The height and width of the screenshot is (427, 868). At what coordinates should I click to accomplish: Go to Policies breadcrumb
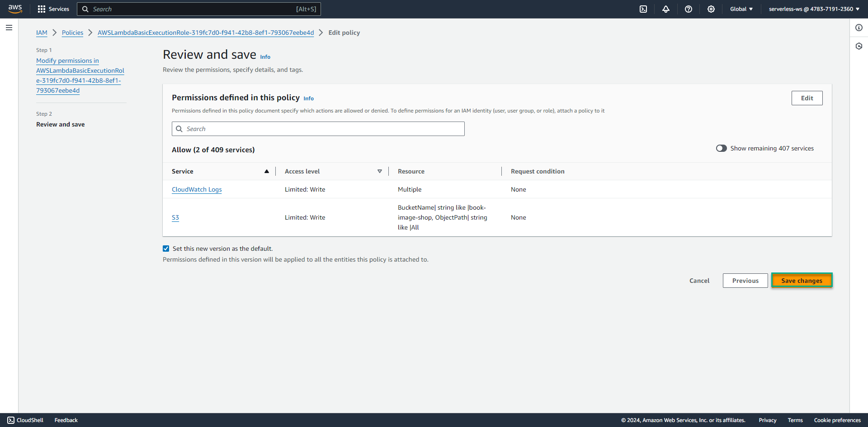coord(72,33)
